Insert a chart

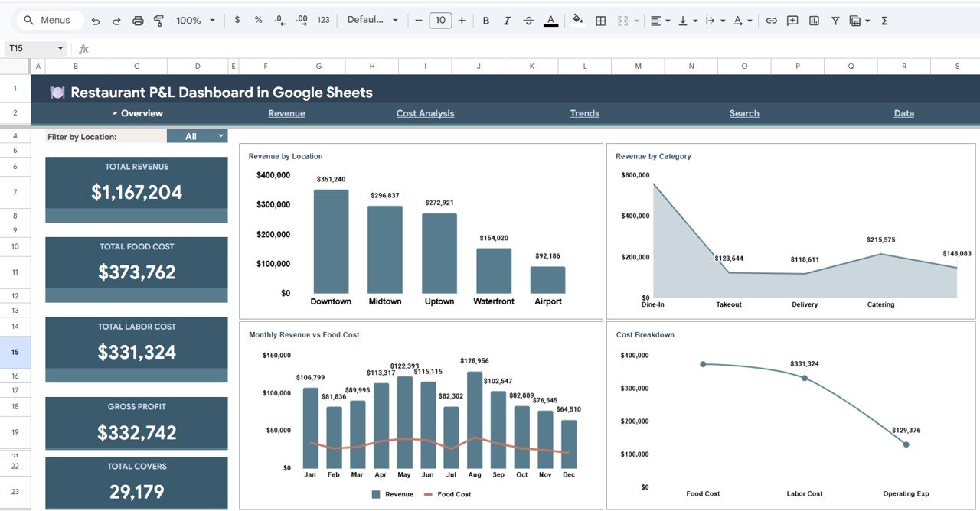813,20
